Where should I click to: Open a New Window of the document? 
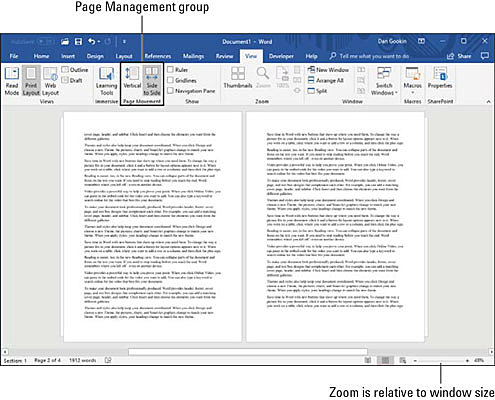[328, 70]
